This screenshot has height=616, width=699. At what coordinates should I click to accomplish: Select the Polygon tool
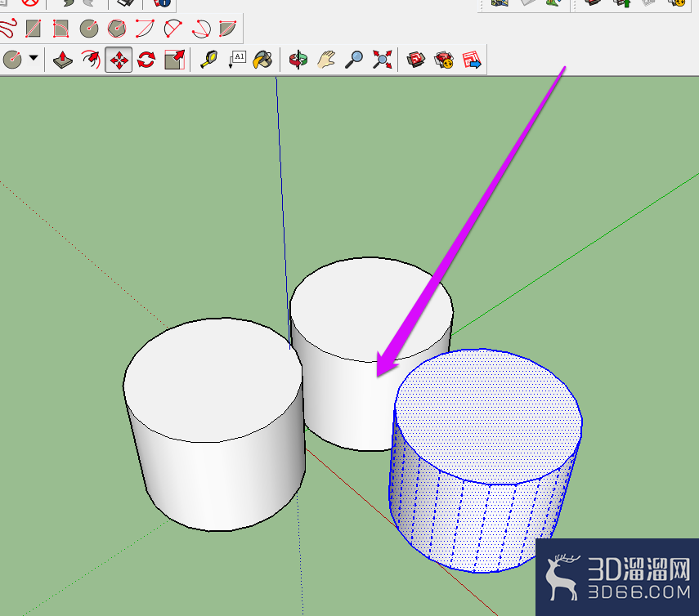[x=117, y=29]
